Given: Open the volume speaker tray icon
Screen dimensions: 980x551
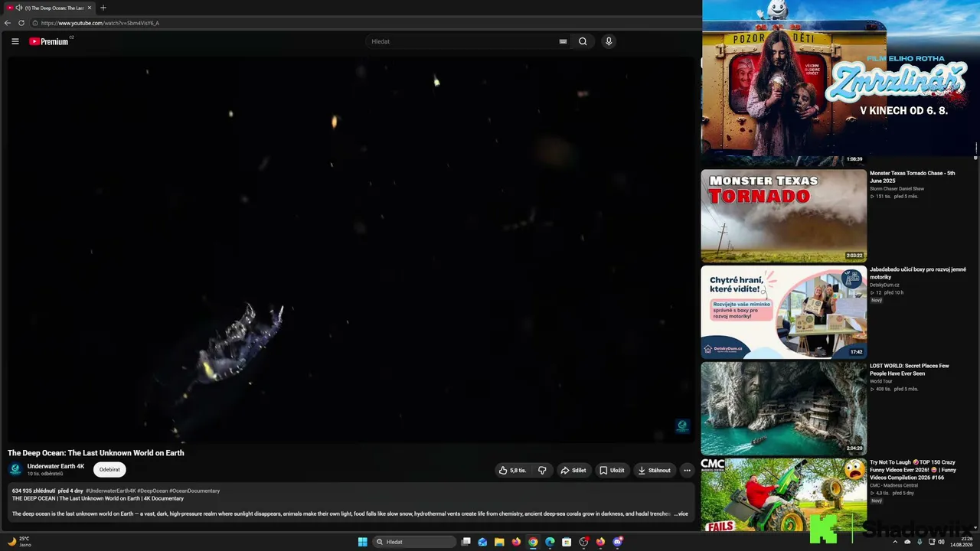Looking at the screenshot, I should tap(941, 542).
